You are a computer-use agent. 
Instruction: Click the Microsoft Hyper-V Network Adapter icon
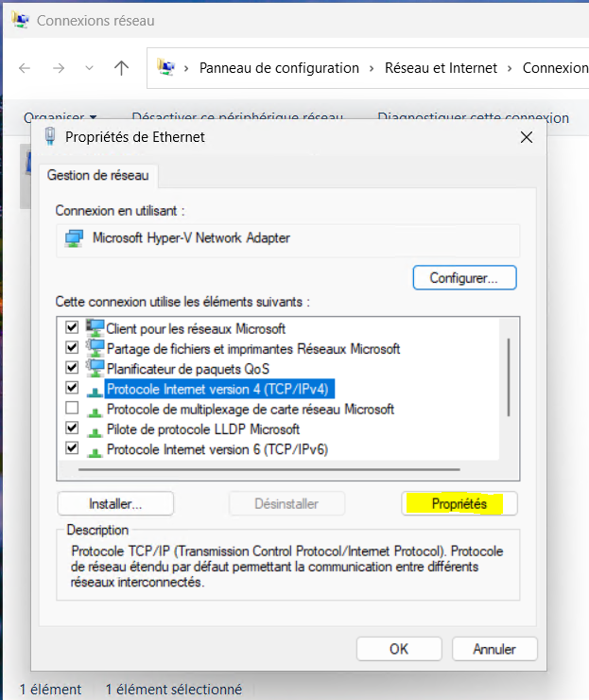(73, 237)
